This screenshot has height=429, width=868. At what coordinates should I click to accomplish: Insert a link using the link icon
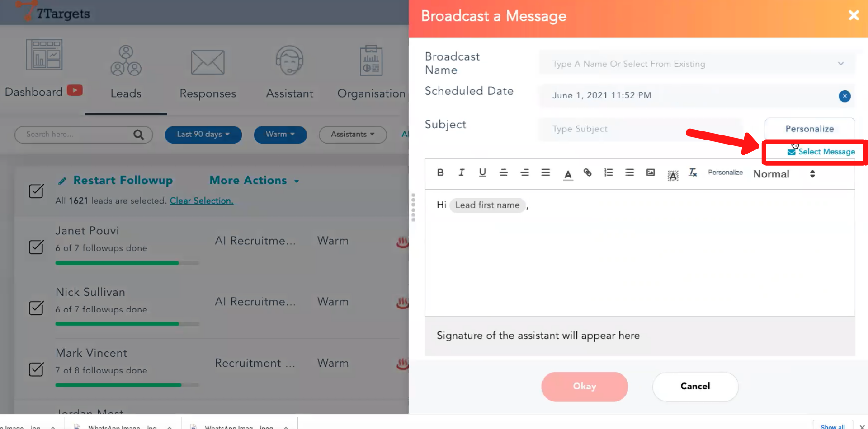(x=587, y=173)
